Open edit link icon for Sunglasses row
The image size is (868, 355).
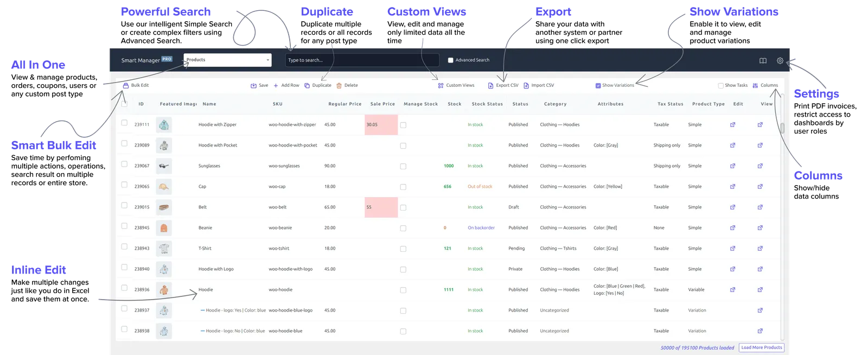pos(732,166)
